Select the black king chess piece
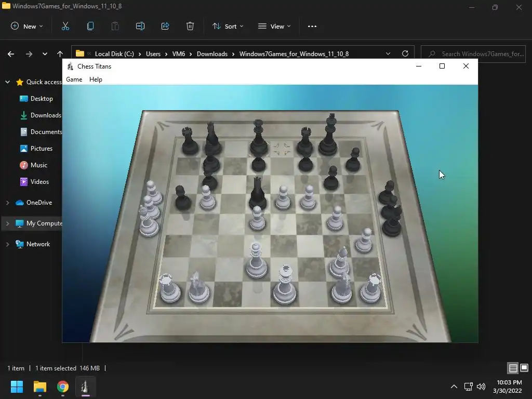 tap(329, 135)
